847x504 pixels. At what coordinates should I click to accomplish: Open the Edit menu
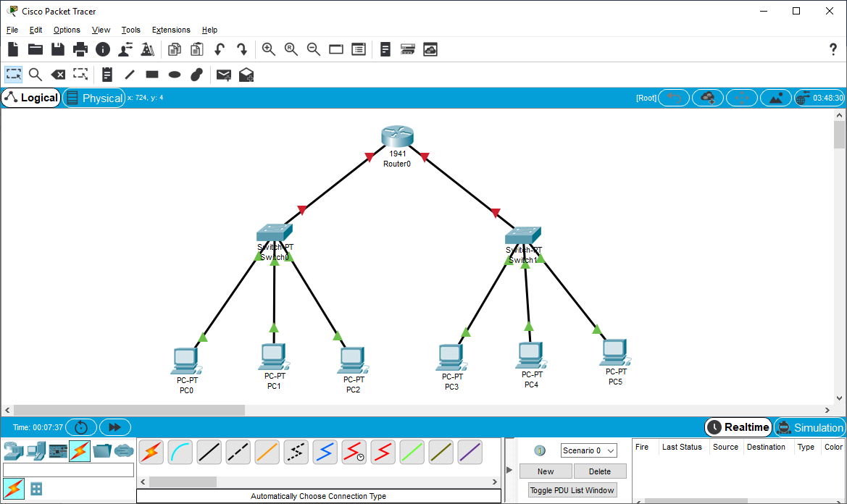36,30
